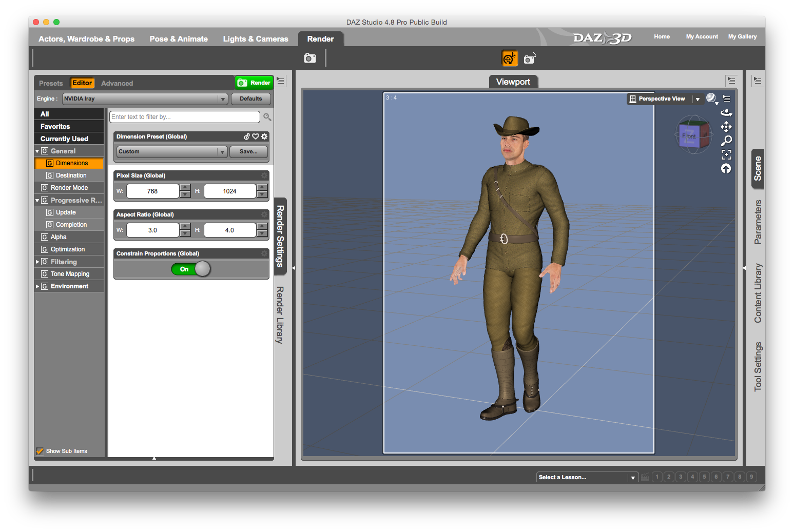Click the pan camera arrows icon
Viewport: 794px width, 532px height.
tap(726, 127)
